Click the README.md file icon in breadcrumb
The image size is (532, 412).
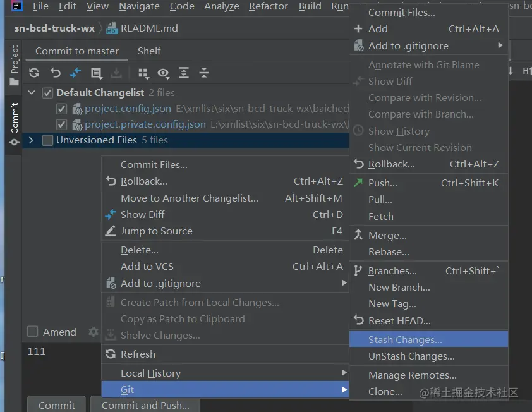pos(112,28)
